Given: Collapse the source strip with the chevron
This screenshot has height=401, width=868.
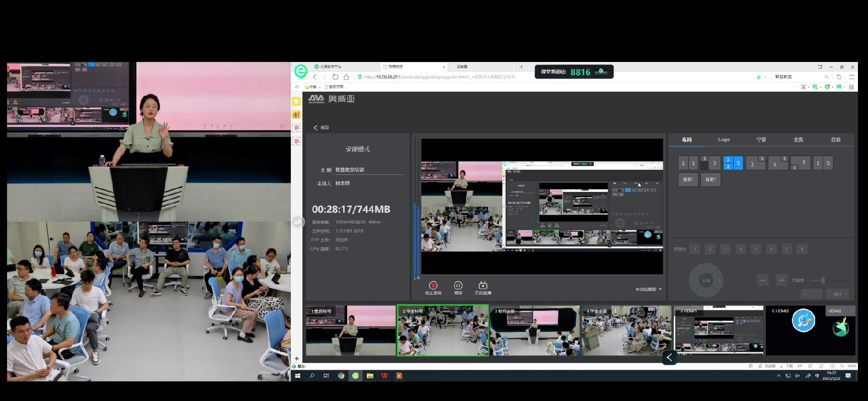Looking at the screenshot, I should click(669, 358).
